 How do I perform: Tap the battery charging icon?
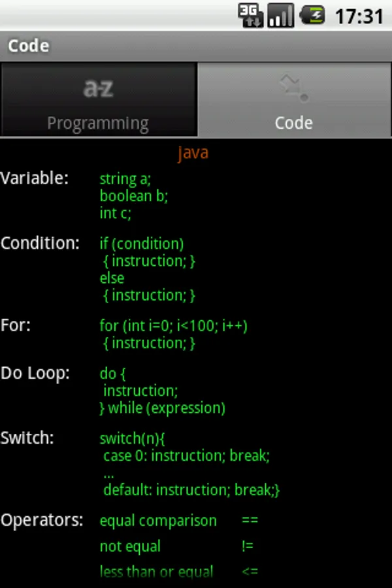[312, 16]
